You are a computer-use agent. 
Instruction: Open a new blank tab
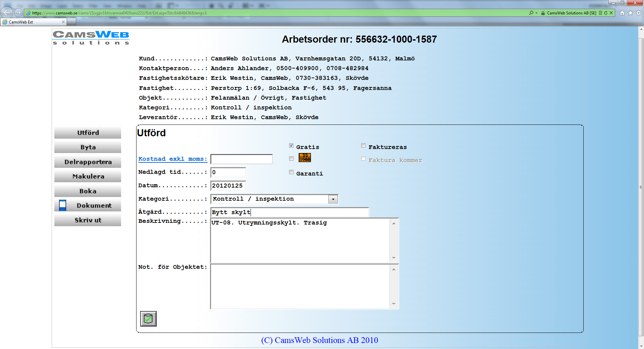click(x=71, y=22)
